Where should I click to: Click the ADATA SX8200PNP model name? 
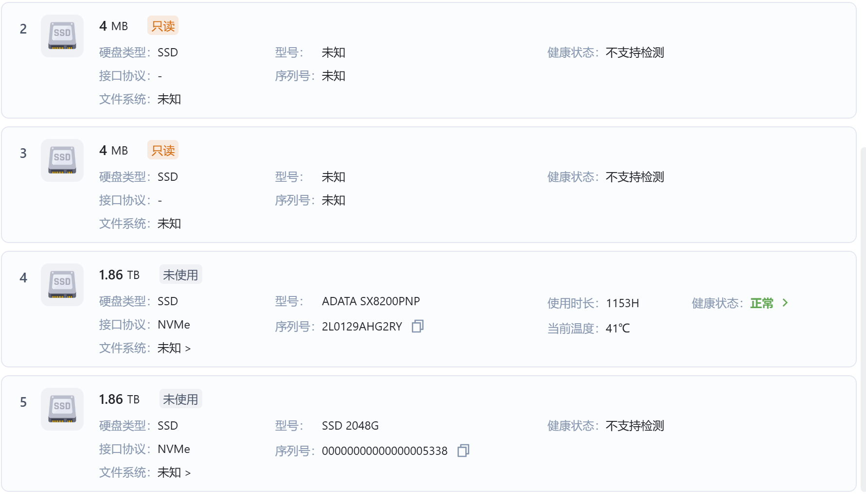pyautogui.click(x=371, y=301)
